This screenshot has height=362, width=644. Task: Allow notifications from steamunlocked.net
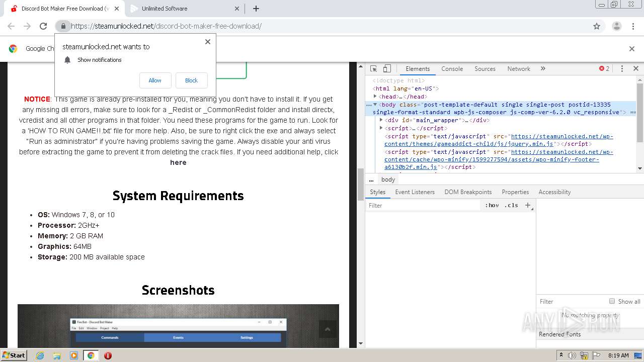pyautogui.click(x=155, y=80)
